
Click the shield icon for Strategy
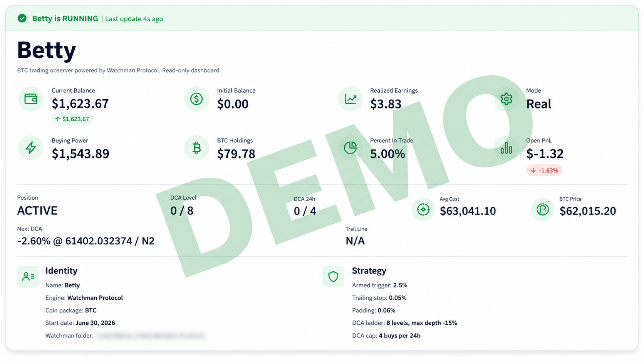point(333,276)
